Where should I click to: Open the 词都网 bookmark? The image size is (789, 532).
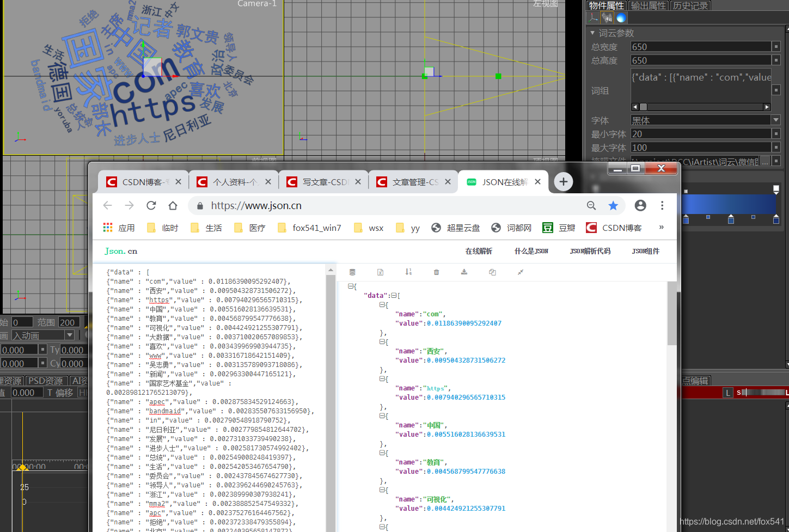click(x=511, y=228)
